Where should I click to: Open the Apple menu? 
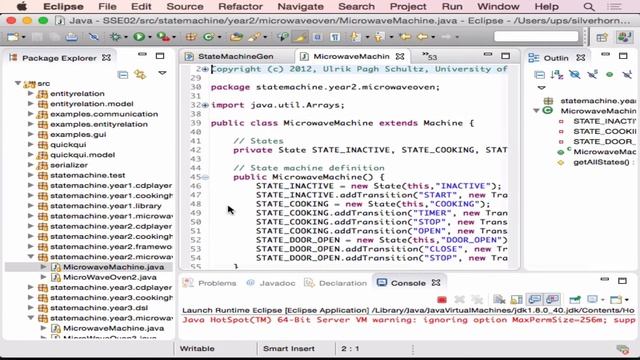point(21,7)
